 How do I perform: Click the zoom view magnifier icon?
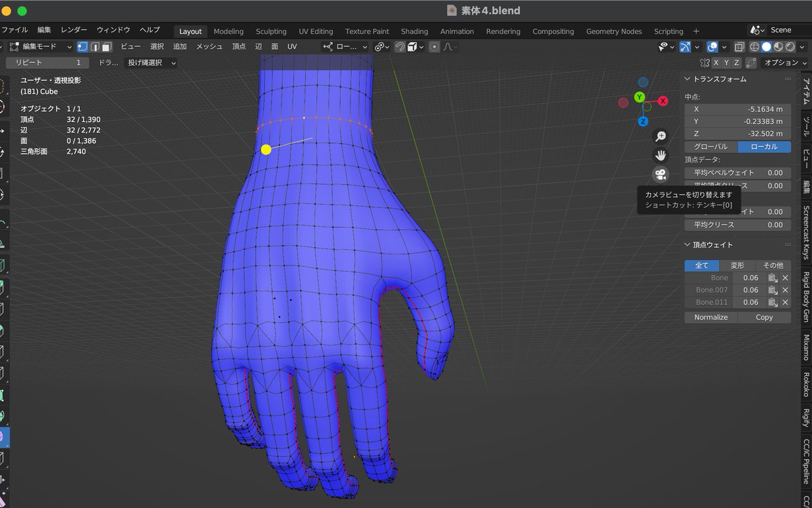pos(660,136)
